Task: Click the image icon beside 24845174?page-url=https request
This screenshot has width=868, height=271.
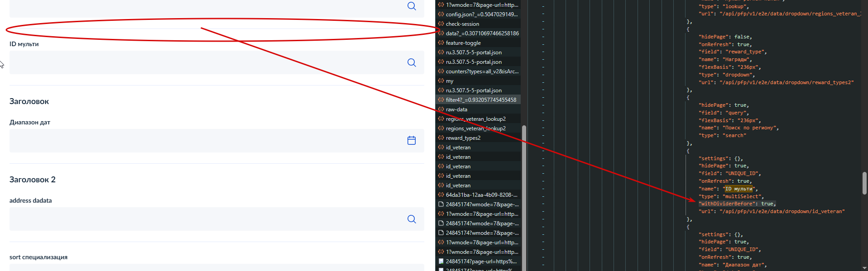Action: [x=441, y=261]
